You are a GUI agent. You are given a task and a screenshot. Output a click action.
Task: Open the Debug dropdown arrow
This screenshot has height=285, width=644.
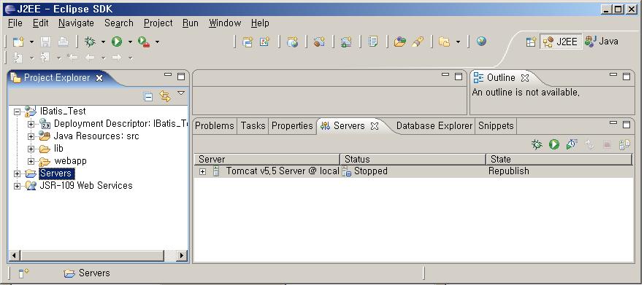point(103,42)
